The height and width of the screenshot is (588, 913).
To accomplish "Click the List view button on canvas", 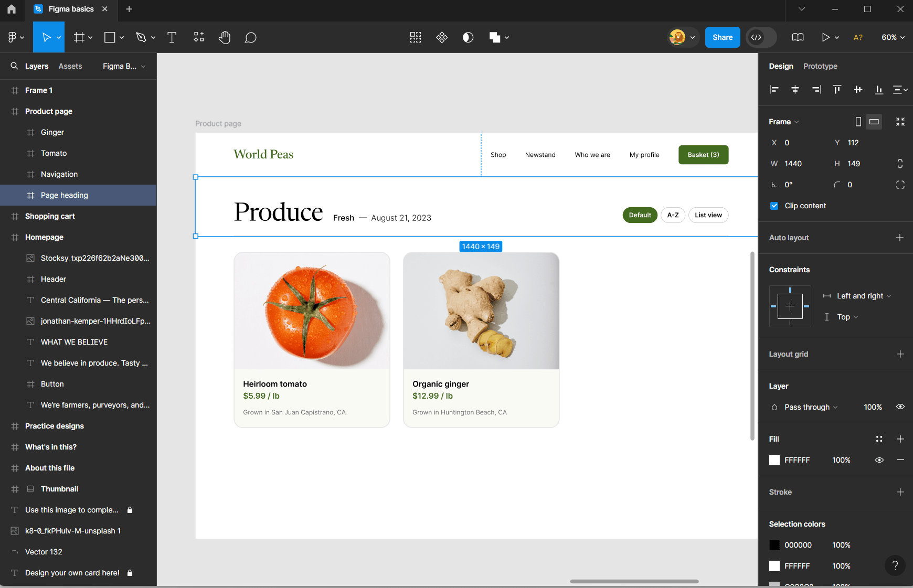I will (x=708, y=215).
